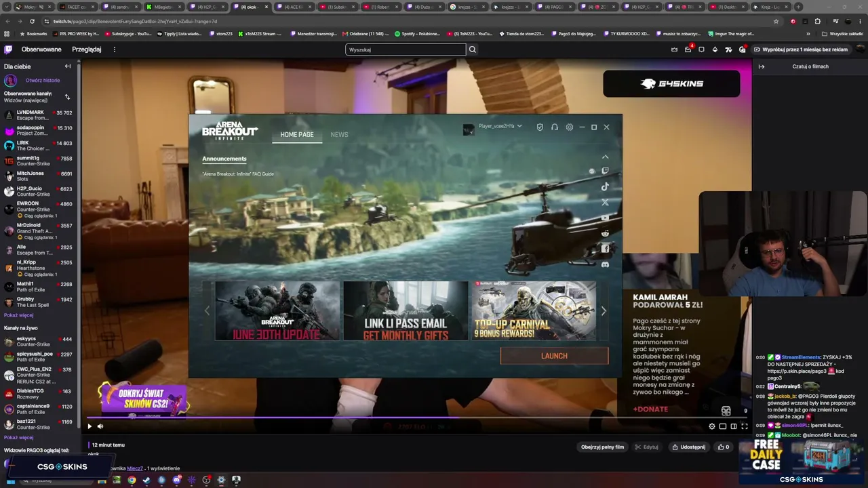Click the TikTok icon in launcher social bar

tap(605, 186)
